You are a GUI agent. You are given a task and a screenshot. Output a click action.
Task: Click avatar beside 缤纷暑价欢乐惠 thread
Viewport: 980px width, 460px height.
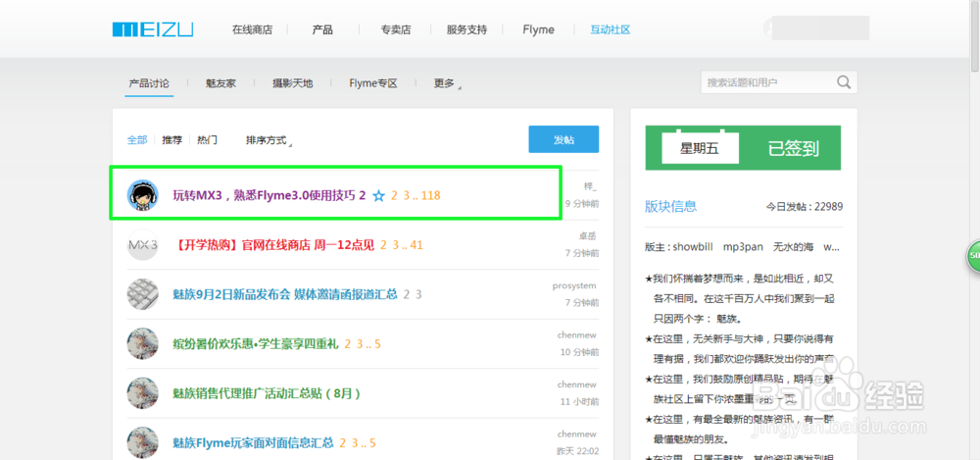click(x=142, y=343)
